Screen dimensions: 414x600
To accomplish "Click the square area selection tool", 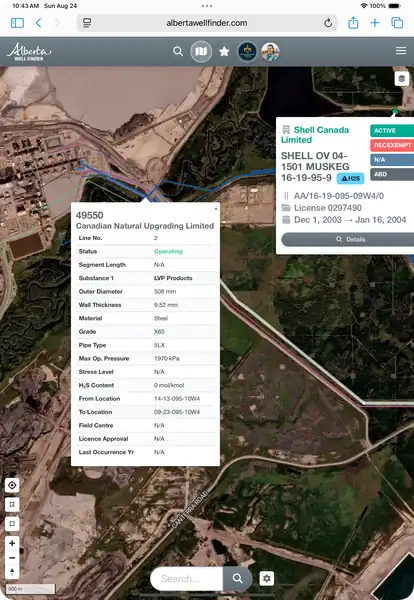I will pos(12,523).
